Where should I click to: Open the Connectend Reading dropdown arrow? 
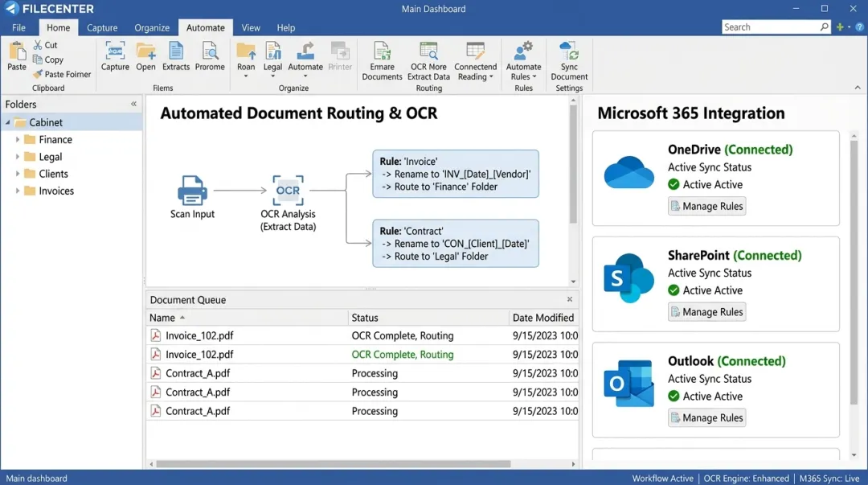click(x=491, y=77)
